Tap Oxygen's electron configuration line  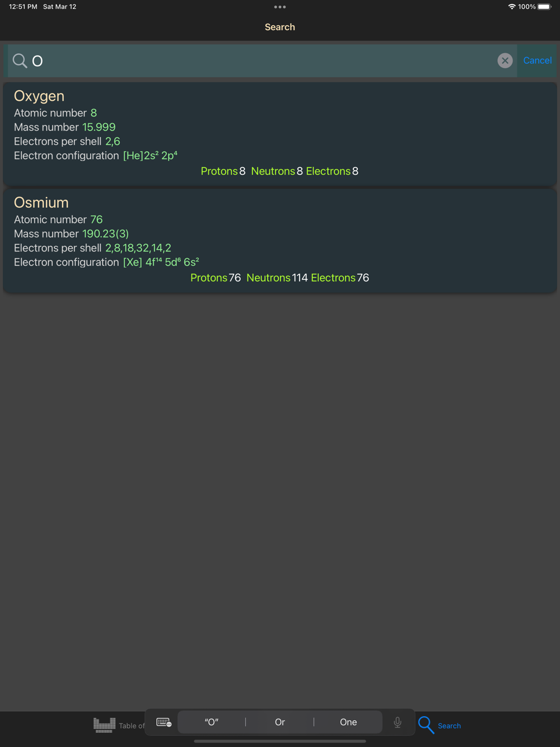click(96, 156)
